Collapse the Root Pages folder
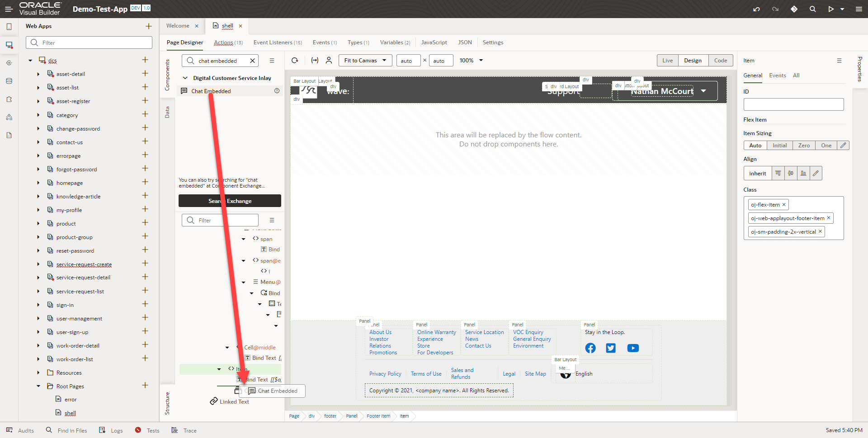 pyautogui.click(x=38, y=386)
